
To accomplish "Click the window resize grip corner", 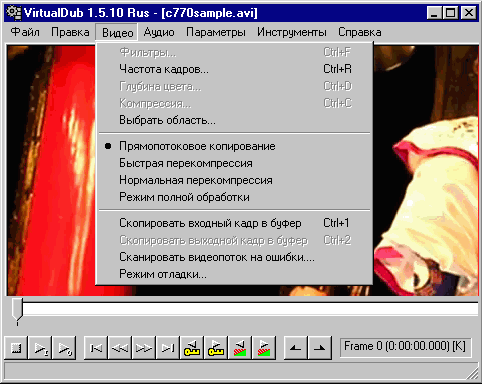I will point(473,373).
